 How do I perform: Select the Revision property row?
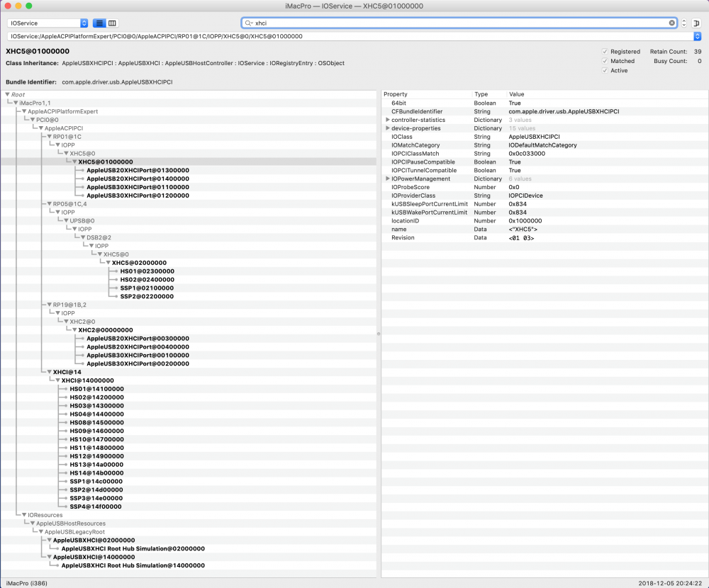pos(545,238)
